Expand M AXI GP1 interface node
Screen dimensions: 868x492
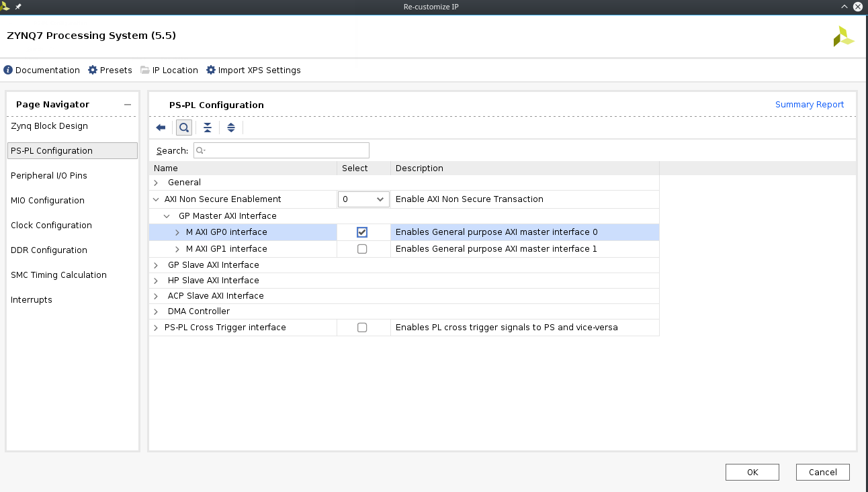(x=177, y=249)
